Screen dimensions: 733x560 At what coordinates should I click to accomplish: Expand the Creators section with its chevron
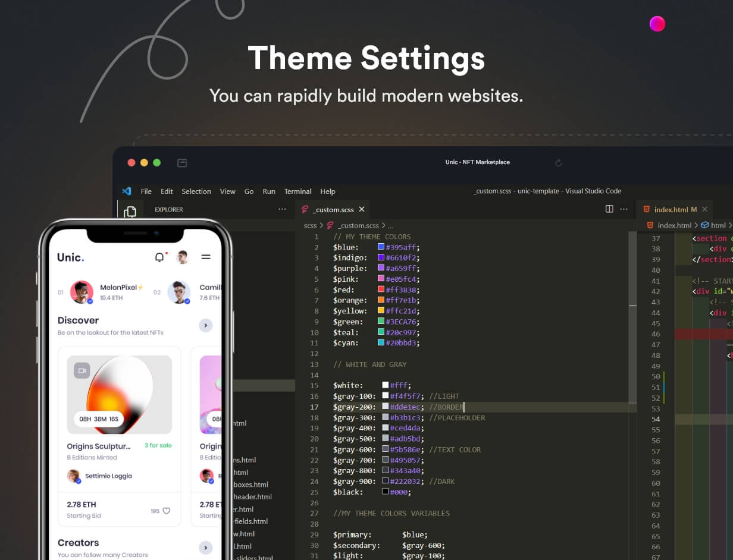pos(205,548)
